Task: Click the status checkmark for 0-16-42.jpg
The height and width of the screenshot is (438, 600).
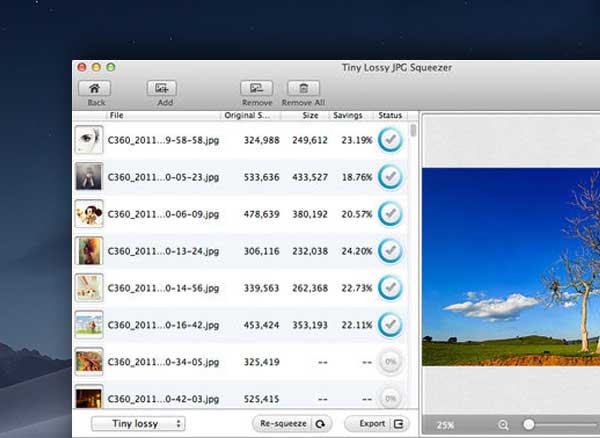Action: 390,325
